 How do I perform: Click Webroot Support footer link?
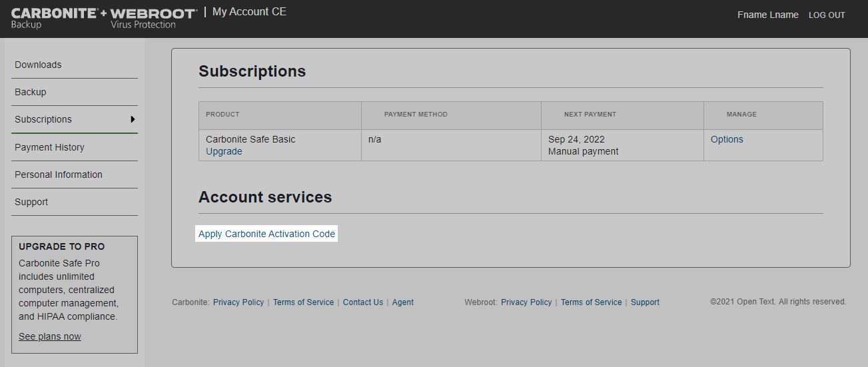pos(645,302)
